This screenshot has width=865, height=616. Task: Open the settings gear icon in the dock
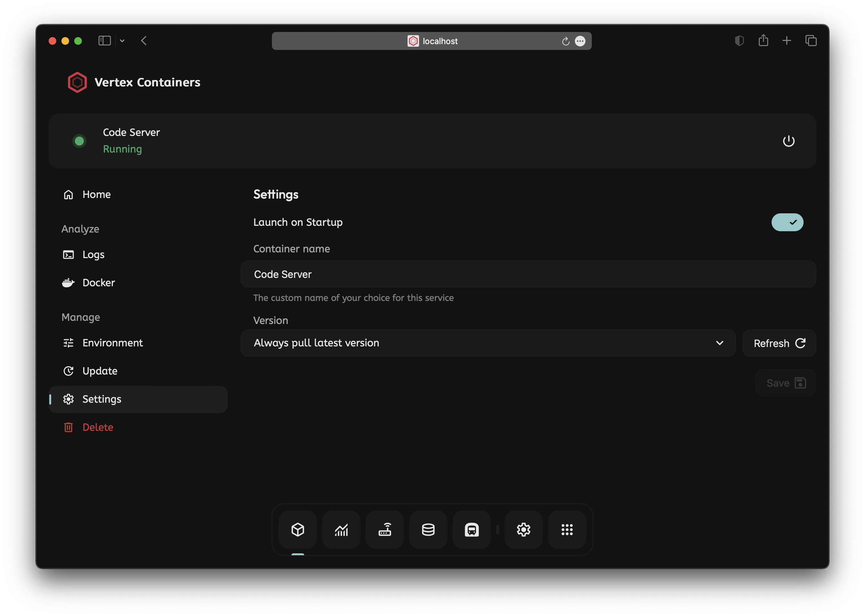coord(524,530)
